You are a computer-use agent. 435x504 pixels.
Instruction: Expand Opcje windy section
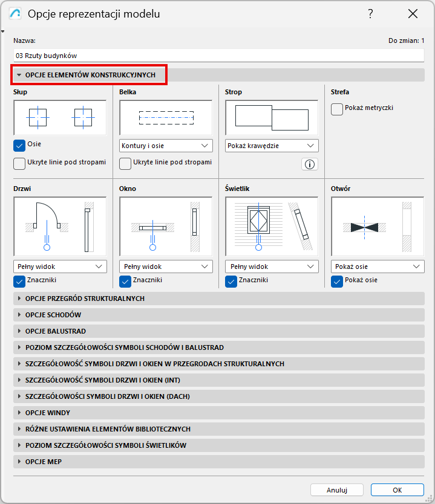point(219,413)
